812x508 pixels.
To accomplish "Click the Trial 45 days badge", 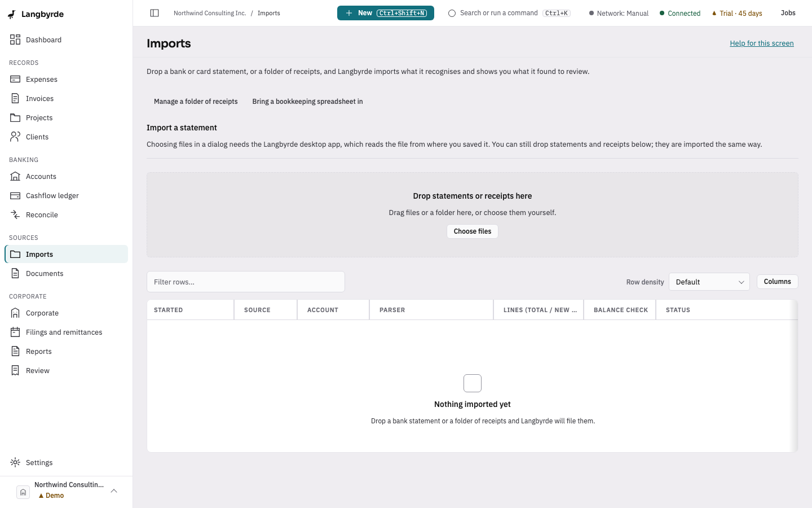I will pyautogui.click(x=737, y=13).
